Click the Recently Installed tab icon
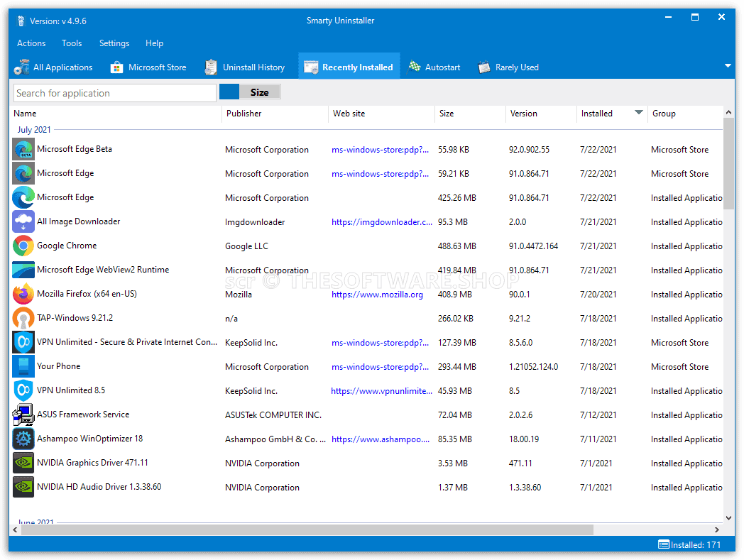 click(311, 67)
